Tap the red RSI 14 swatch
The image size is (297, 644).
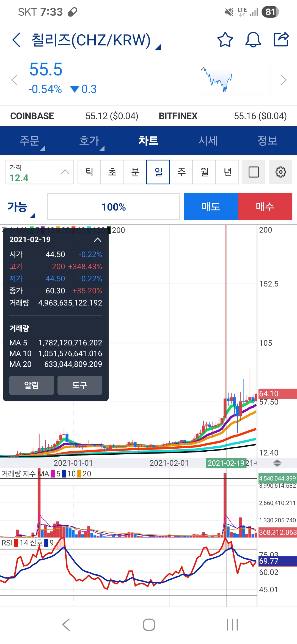(16, 543)
